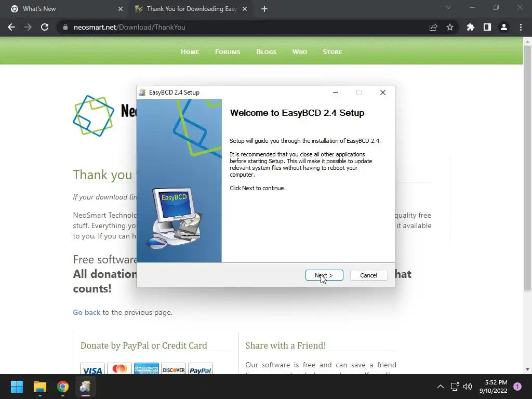The width and height of the screenshot is (532, 399).
Task: Go back in Chrome browser
Action: pyautogui.click(x=11, y=27)
